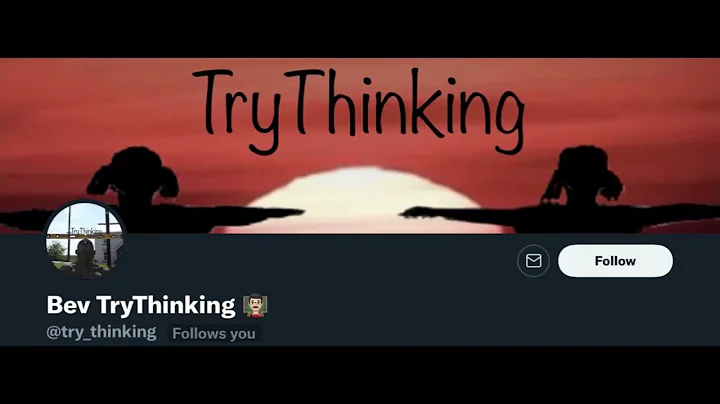
Task: Click the Follow button
Action: coord(615,261)
